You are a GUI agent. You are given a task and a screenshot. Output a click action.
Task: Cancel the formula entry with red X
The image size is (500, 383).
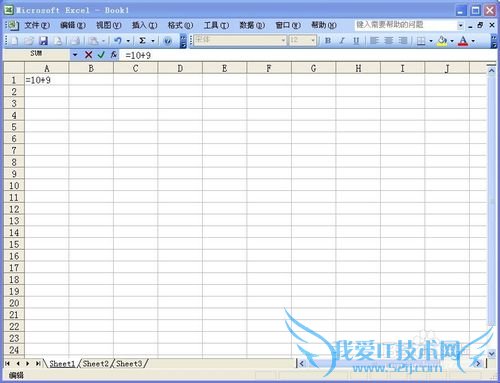88,55
